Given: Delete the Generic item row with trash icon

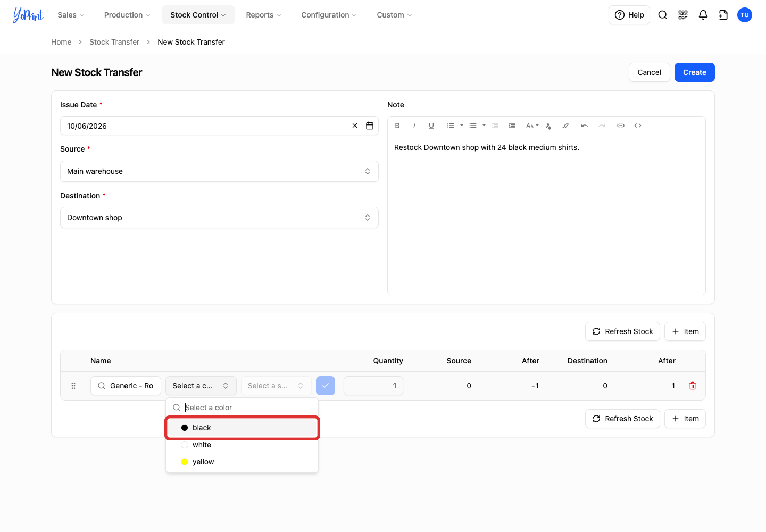Looking at the screenshot, I should click(x=693, y=386).
